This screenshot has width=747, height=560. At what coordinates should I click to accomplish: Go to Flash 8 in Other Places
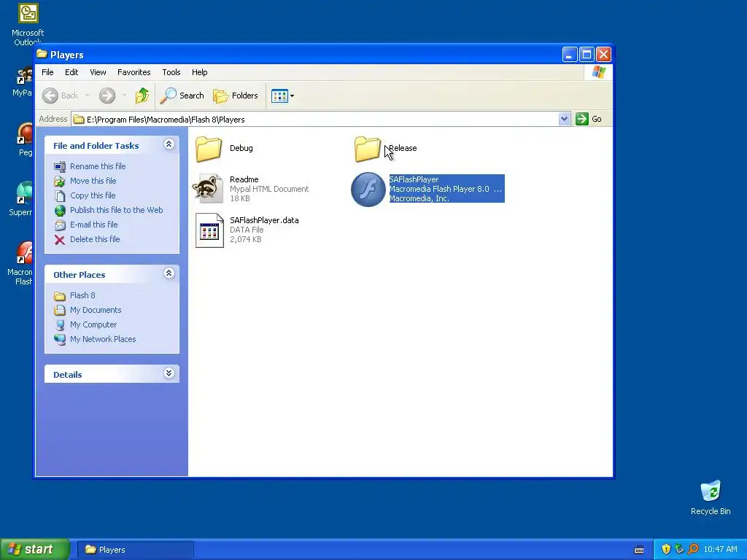point(82,296)
